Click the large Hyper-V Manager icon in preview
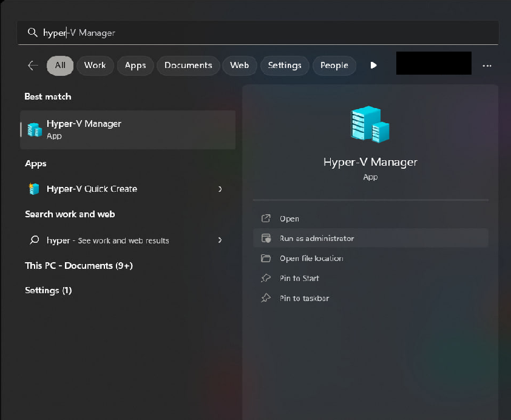Viewport: 511px width, 420px height. click(x=370, y=124)
